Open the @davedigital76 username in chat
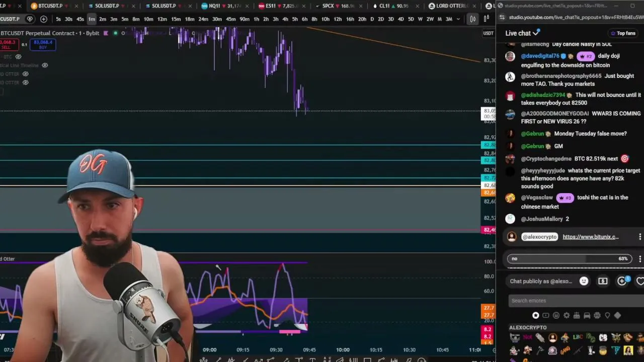 pos(540,56)
